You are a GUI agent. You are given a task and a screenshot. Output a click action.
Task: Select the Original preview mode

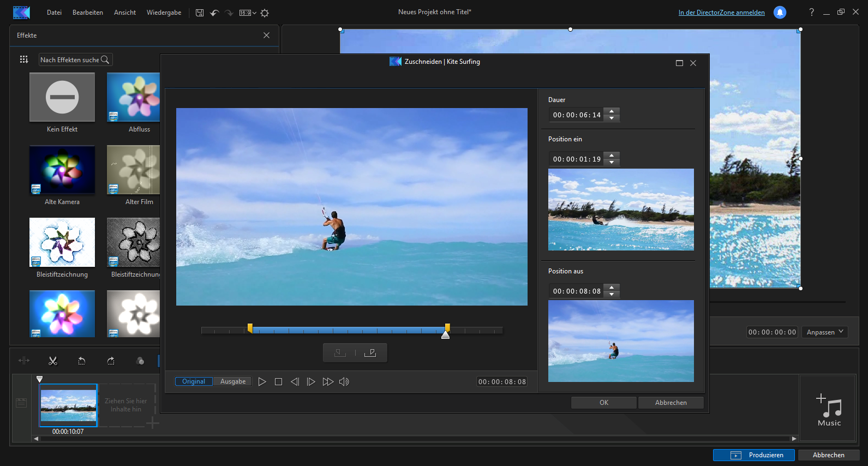(x=194, y=381)
